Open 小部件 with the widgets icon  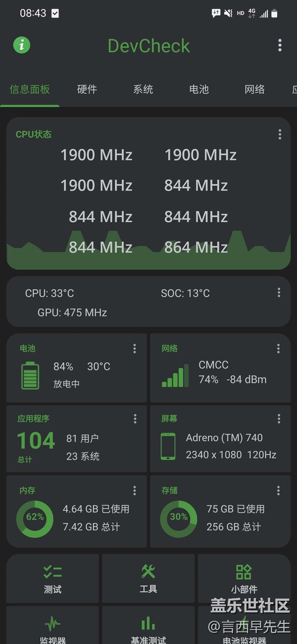point(244,578)
